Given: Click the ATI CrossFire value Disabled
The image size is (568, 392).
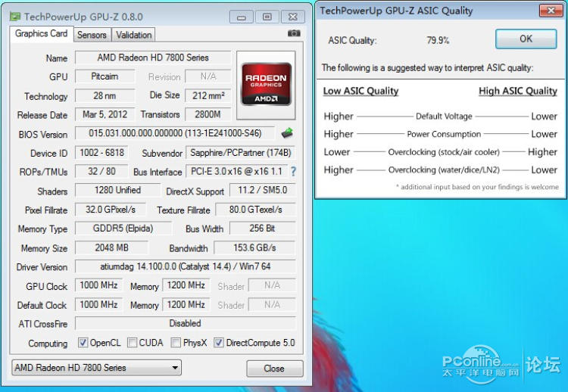Looking at the screenshot, I should 186,323.
